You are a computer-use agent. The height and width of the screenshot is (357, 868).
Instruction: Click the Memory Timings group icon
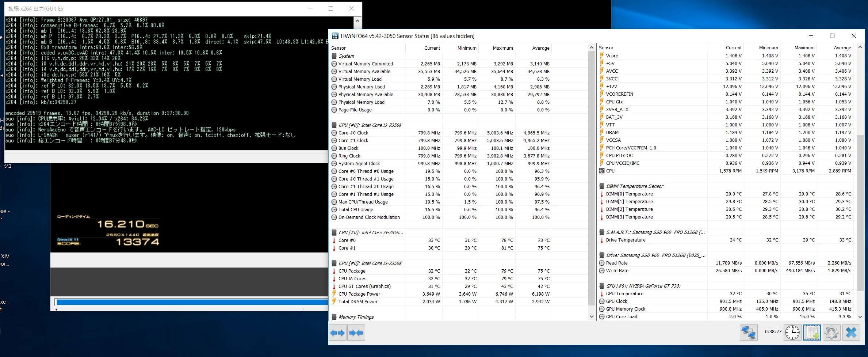[334, 317]
